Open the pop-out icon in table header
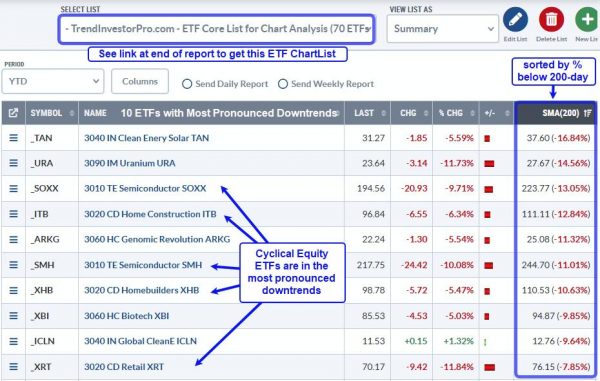The height and width of the screenshot is (381, 600). tap(13, 113)
